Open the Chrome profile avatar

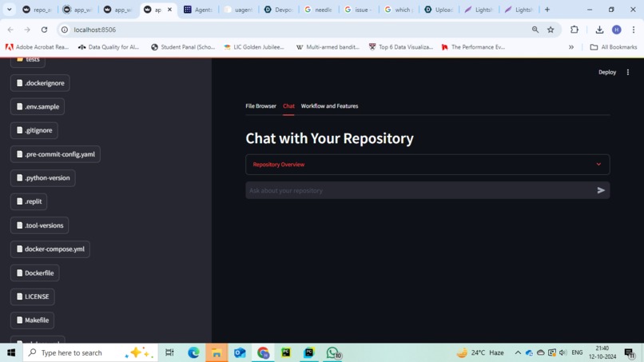[617, 30]
